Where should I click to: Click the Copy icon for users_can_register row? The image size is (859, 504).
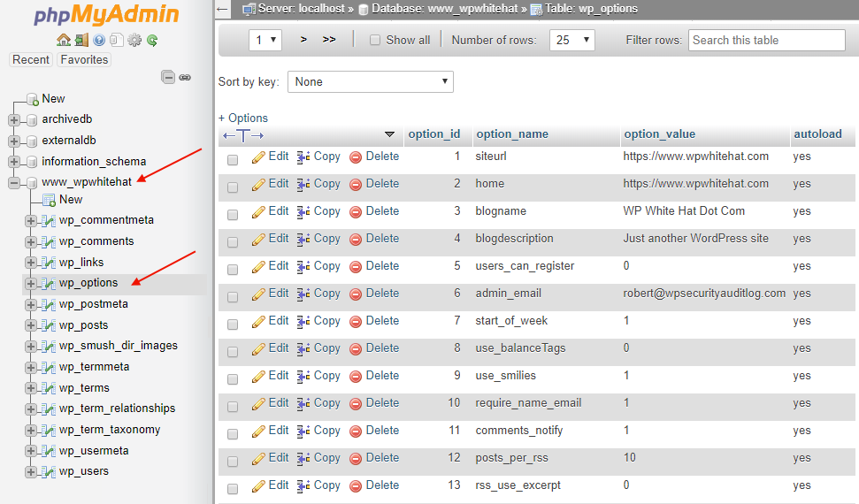tap(303, 267)
